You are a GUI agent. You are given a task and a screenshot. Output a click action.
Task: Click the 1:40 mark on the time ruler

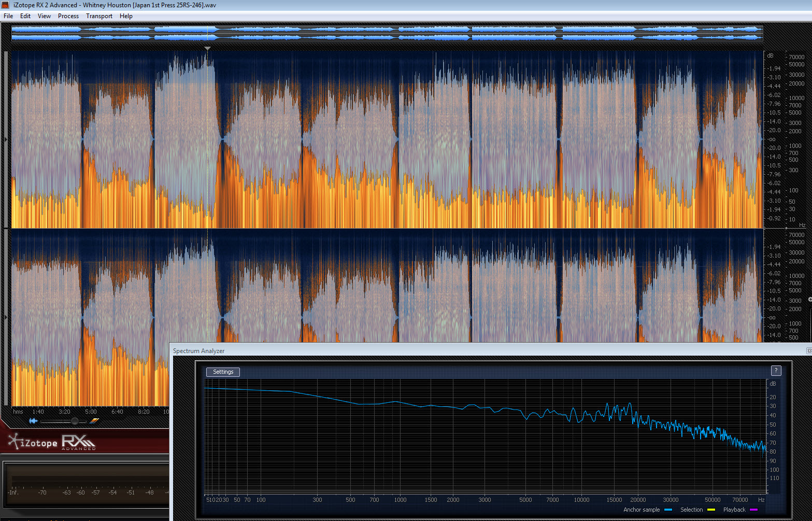(x=38, y=412)
